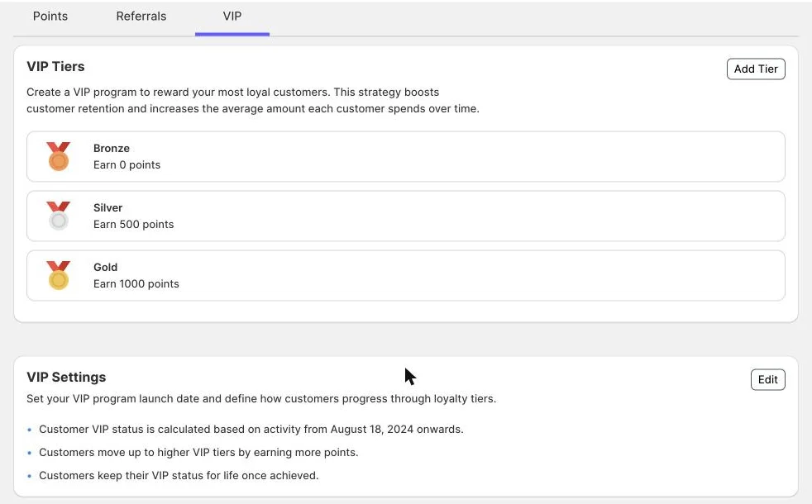Click the 'August 18, 2024' activity date line
This screenshot has height=504, width=812.
[x=251, y=429]
